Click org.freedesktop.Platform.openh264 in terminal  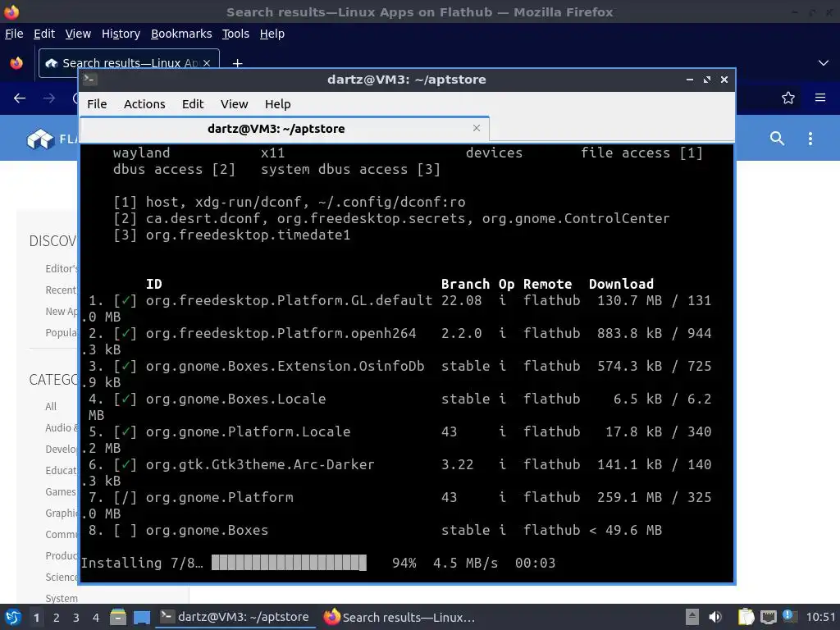tap(281, 334)
